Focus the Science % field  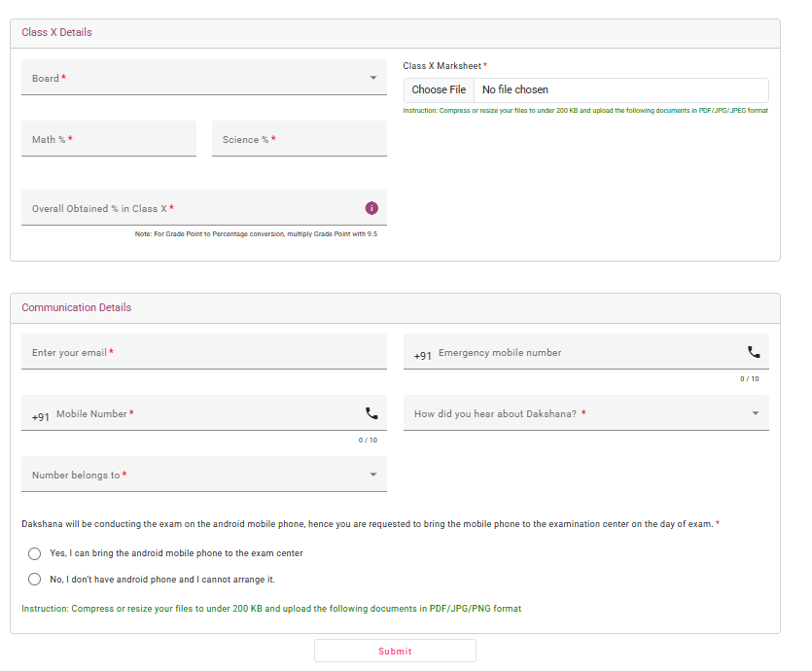(300, 139)
